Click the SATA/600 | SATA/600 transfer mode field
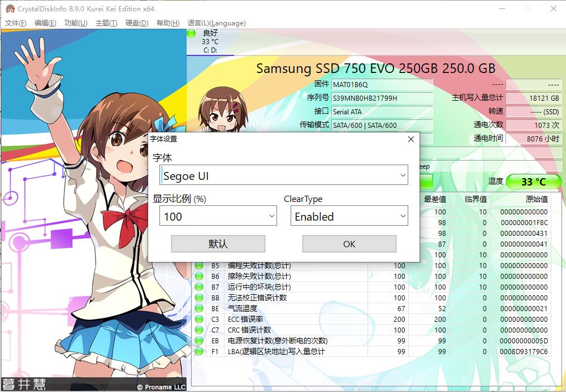Image resolution: width=566 pixels, height=392 pixels. point(382,125)
